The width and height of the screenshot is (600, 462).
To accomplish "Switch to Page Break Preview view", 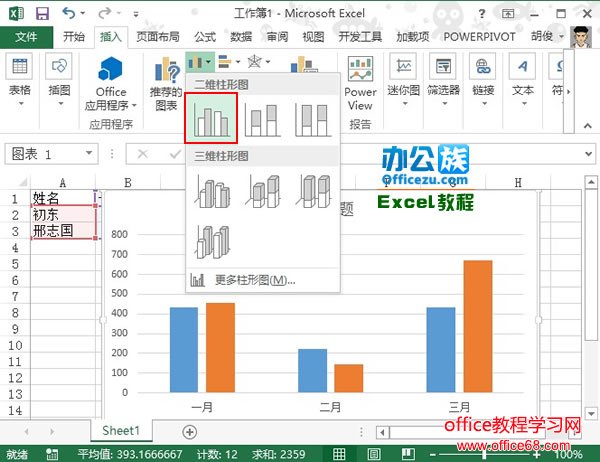I will pos(408,454).
